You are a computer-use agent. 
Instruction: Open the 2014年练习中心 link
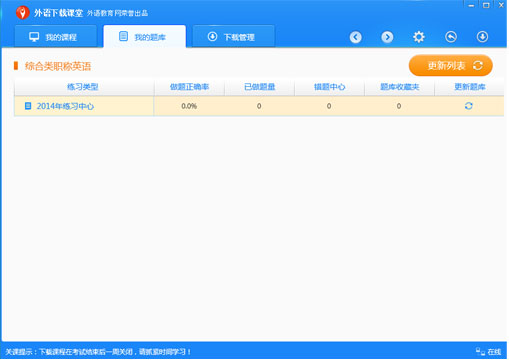coord(65,106)
